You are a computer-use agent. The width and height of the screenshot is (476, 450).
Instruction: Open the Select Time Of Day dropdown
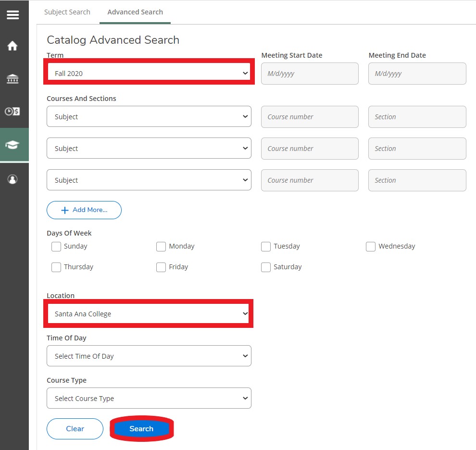(x=149, y=356)
